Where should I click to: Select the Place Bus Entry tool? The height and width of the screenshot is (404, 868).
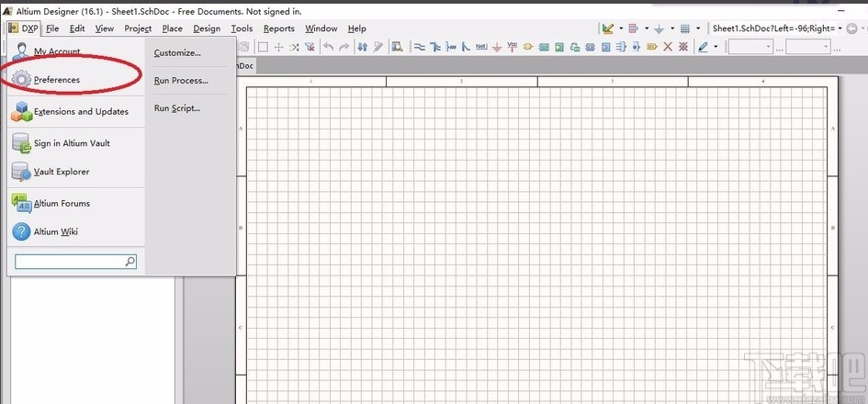point(466,47)
